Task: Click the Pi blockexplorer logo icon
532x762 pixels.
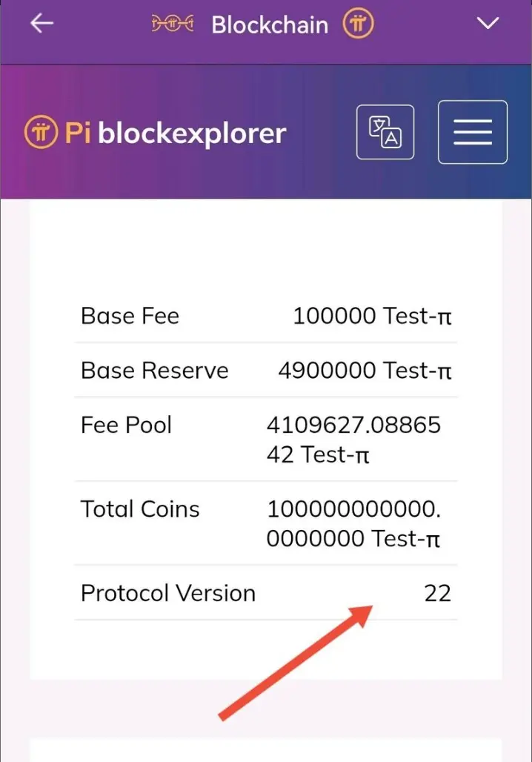Action: pyautogui.click(x=41, y=132)
